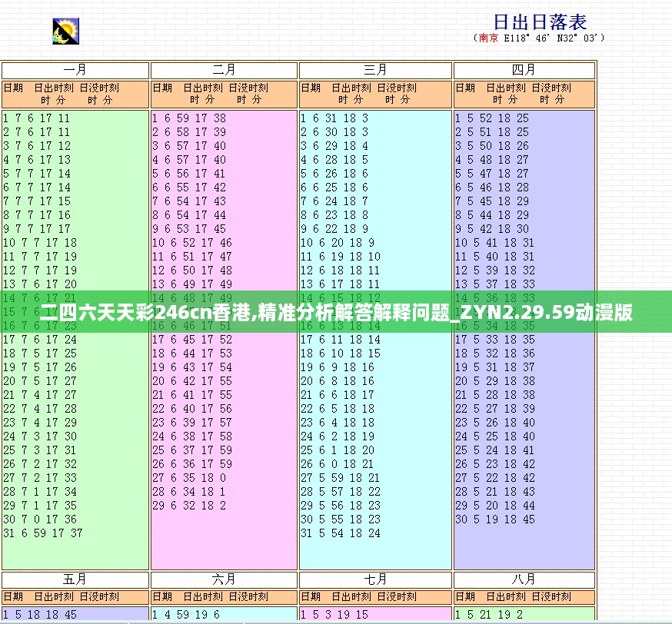This screenshot has height=624, width=672.
Task: Click February row '7 6 54 17 43'
Action: pyautogui.click(x=189, y=201)
